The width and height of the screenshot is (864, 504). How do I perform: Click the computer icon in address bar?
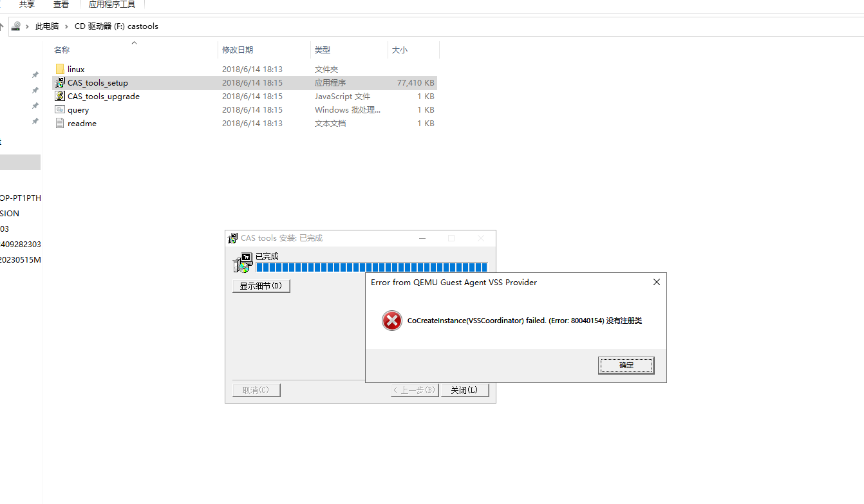click(x=16, y=26)
